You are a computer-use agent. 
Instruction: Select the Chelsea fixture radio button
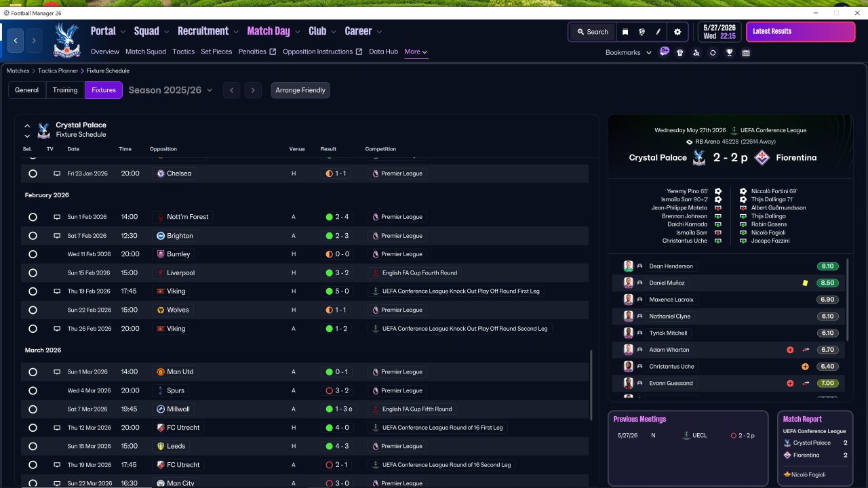pos(33,174)
